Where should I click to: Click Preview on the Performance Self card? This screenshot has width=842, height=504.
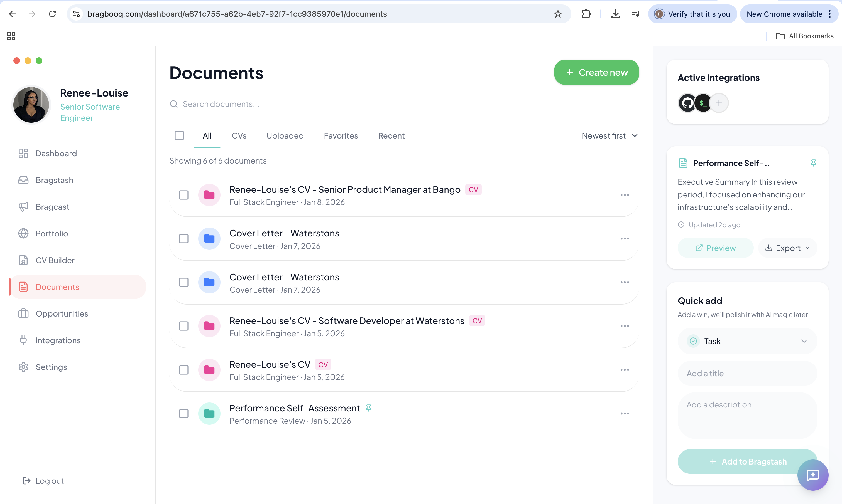click(715, 248)
